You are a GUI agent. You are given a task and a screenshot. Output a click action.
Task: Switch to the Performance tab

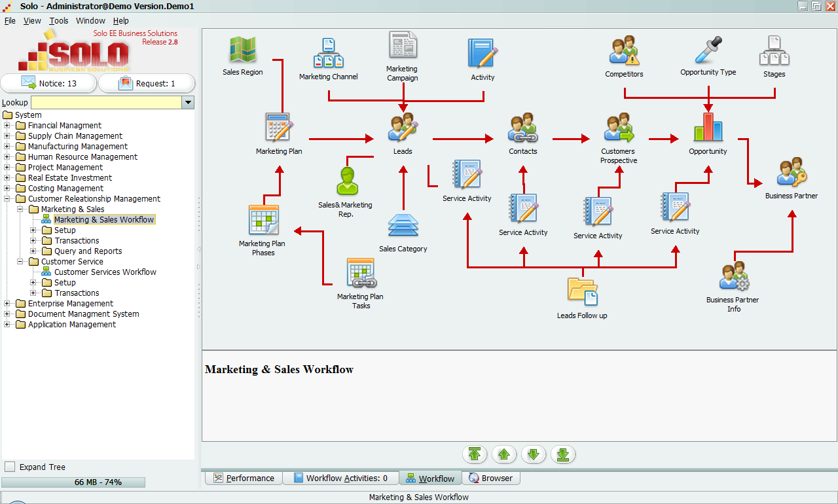[244, 478]
